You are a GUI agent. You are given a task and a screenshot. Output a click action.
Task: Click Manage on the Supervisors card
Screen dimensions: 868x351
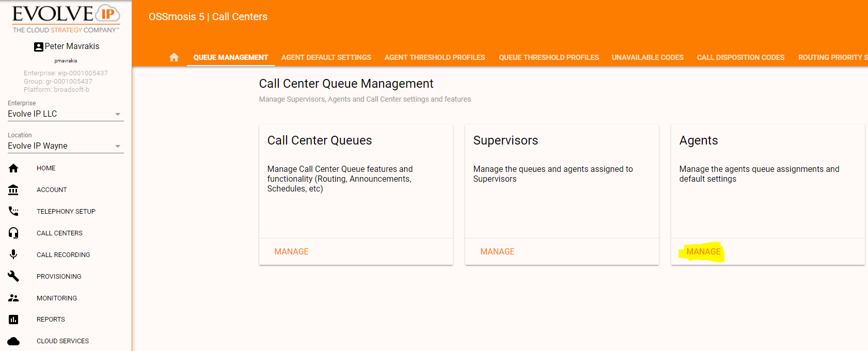(x=497, y=251)
